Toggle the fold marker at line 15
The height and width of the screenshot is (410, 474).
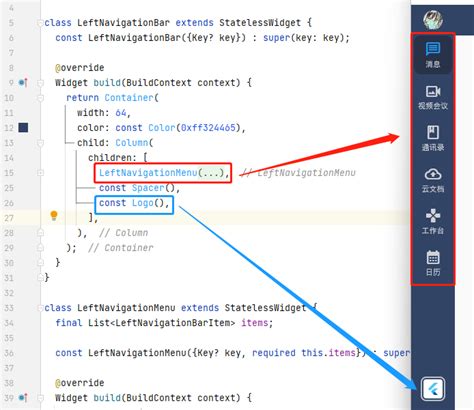pyautogui.click(x=40, y=173)
